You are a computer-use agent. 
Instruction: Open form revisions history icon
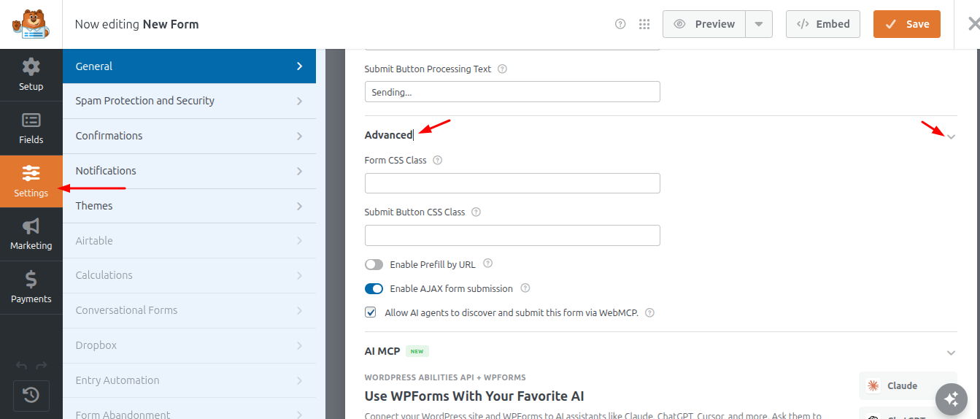31,395
